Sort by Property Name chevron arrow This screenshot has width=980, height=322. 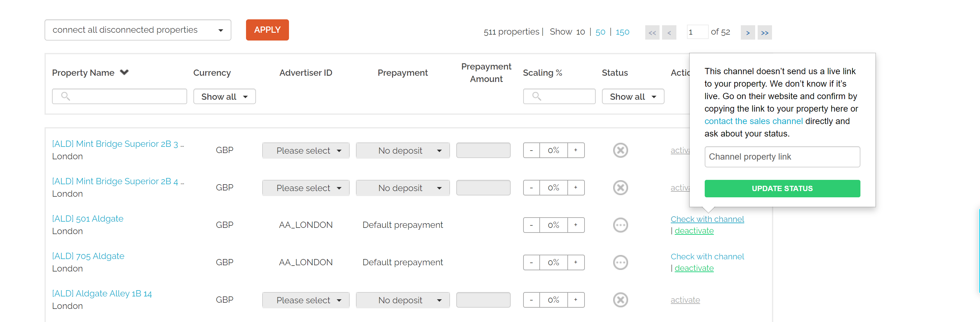pos(124,72)
